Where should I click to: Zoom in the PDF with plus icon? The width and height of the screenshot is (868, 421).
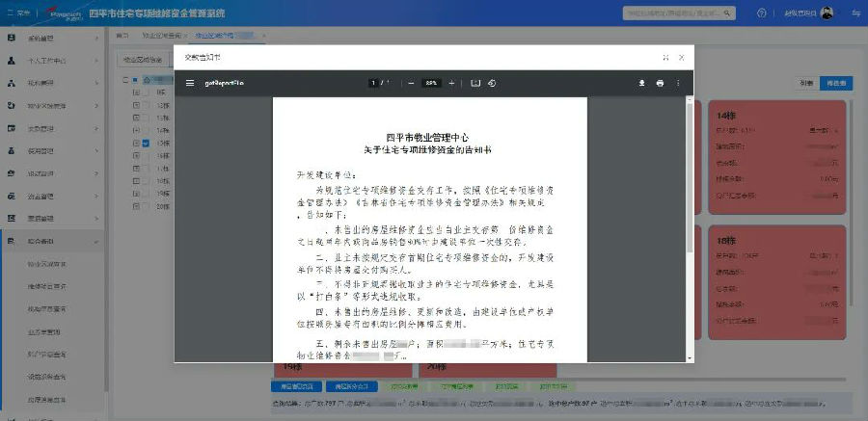click(x=451, y=83)
